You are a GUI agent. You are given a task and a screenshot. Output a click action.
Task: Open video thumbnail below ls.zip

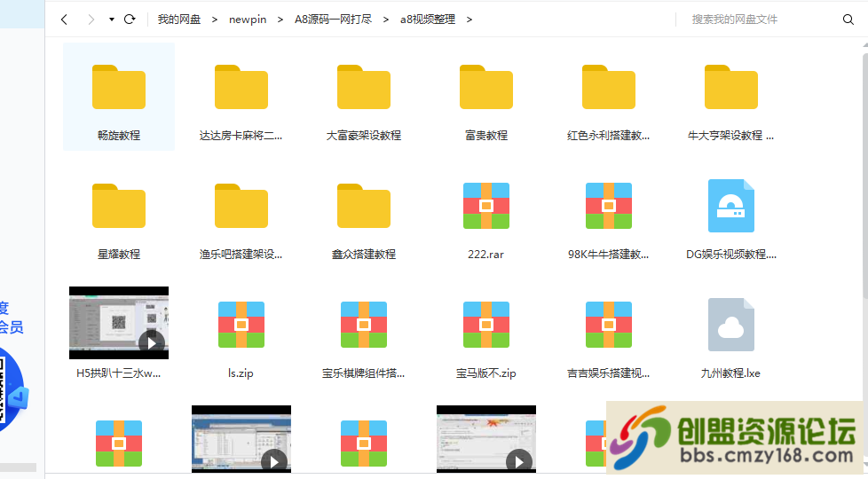[x=241, y=439]
